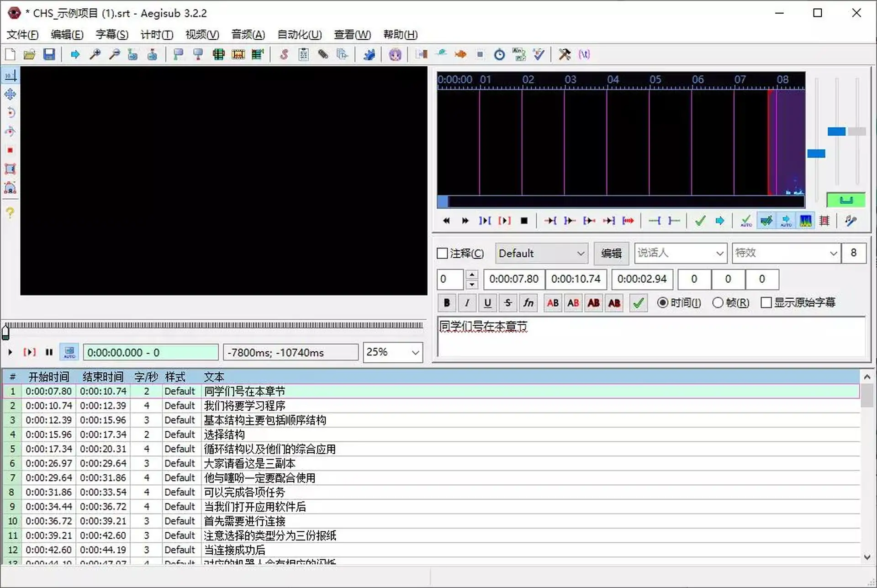Expand the Default style dropdown
The image size is (877, 588).
pos(581,253)
